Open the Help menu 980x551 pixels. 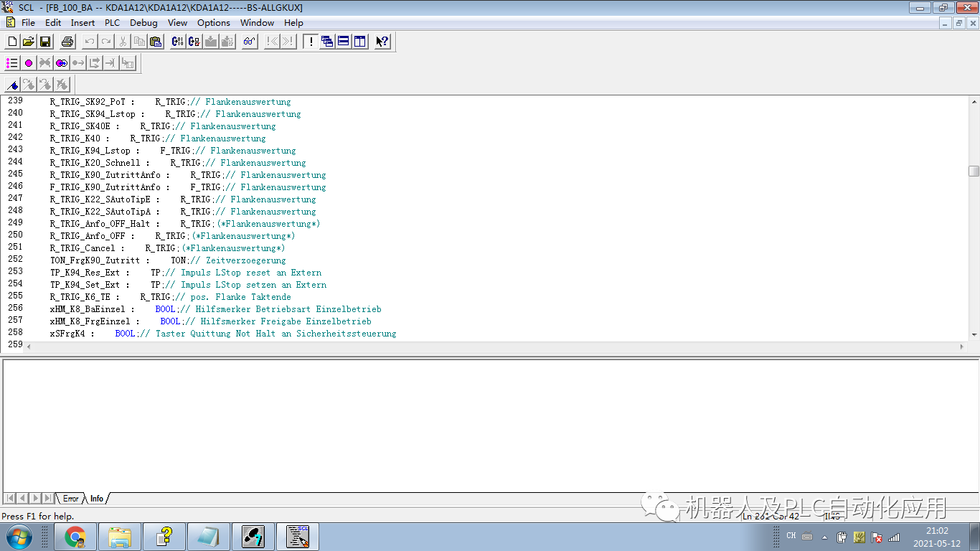(x=293, y=22)
